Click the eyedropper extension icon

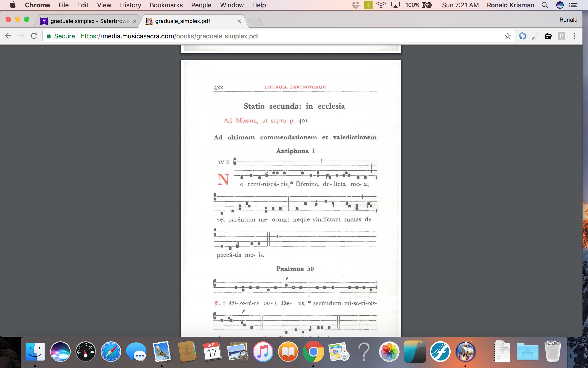[535, 36]
